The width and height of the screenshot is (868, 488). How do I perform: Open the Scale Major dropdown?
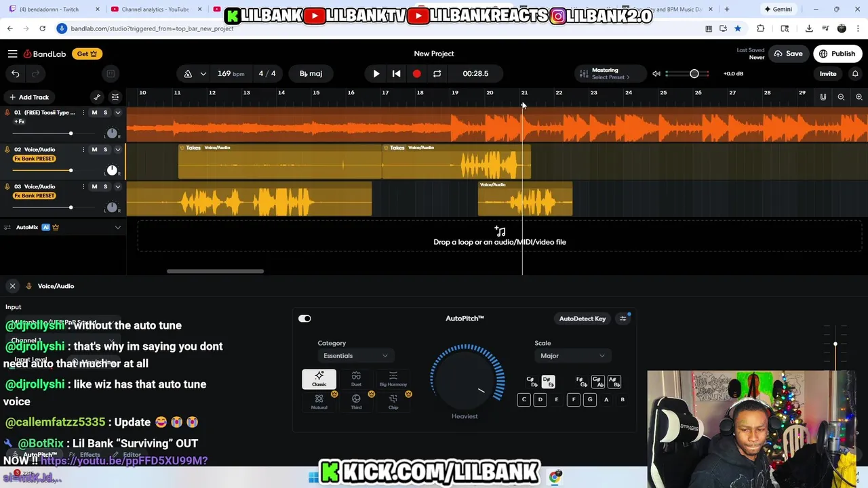(572, 356)
